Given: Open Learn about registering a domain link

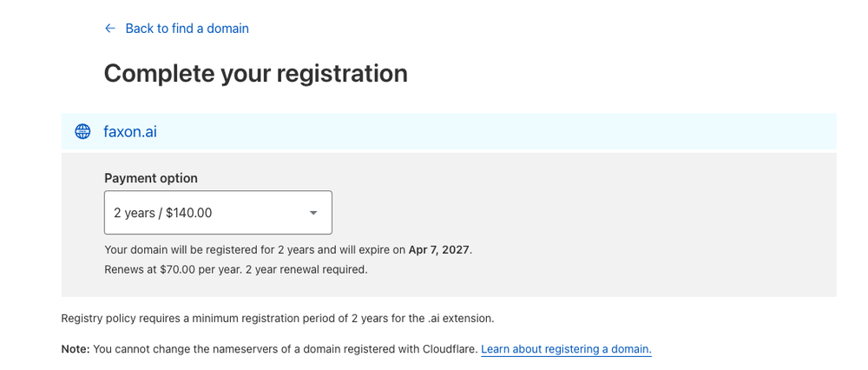Looking at the screenshot, I should pyautogui.click(x=566, y=349).
